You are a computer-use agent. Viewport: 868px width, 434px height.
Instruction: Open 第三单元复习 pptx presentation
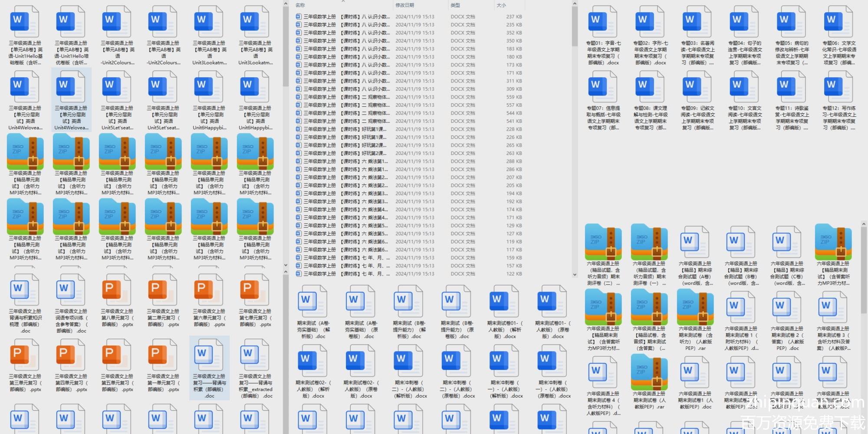coord(25,359)
